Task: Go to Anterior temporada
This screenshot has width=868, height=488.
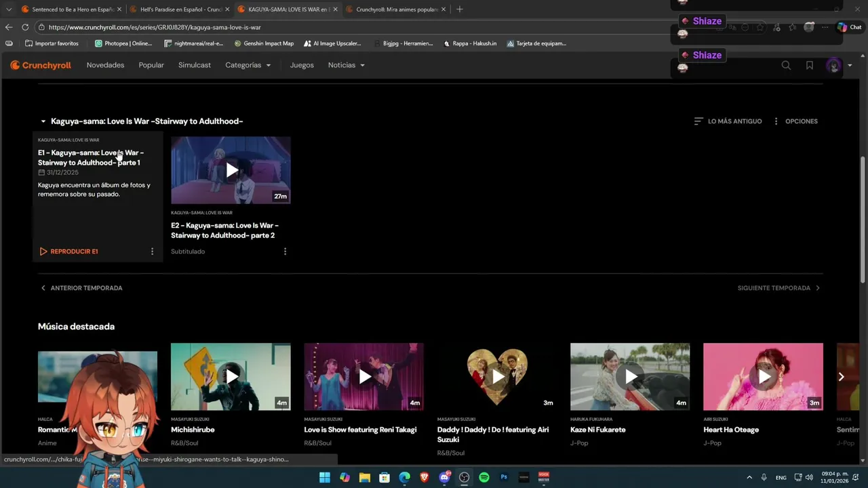Action: pos(81,288)
